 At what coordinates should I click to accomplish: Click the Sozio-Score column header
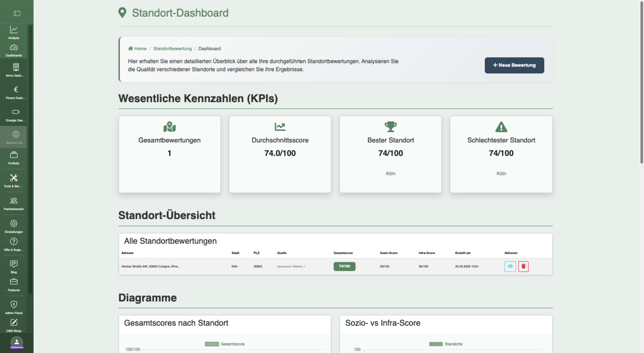pos(389,253)
